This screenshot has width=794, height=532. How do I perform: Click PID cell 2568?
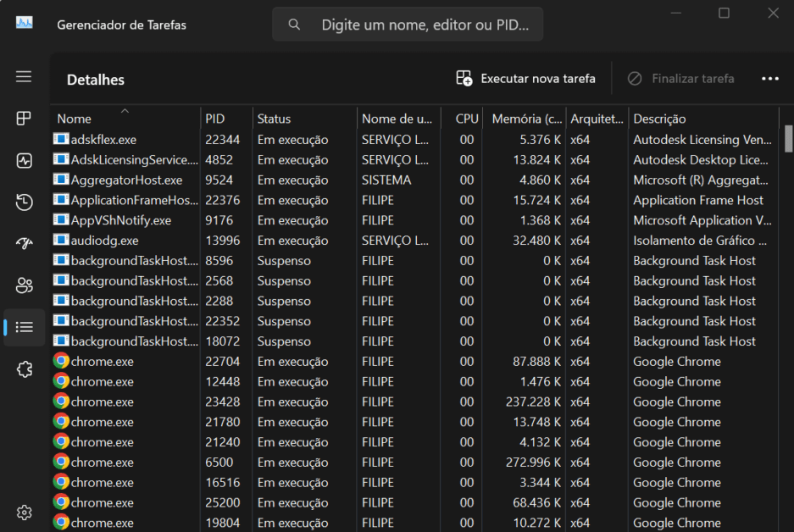click(x=219, y=281)
